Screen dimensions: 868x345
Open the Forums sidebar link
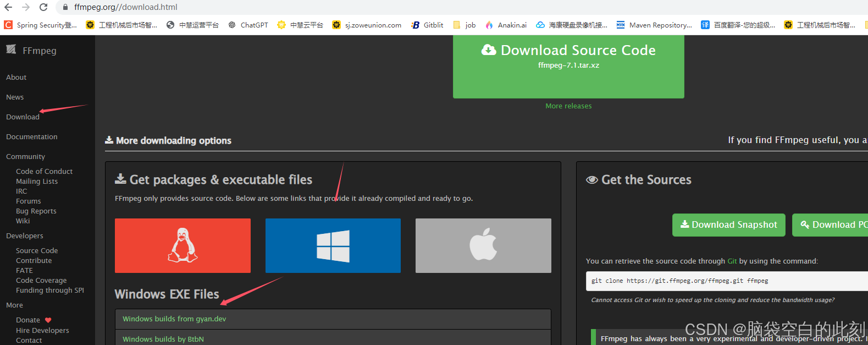tap(29, 201)
